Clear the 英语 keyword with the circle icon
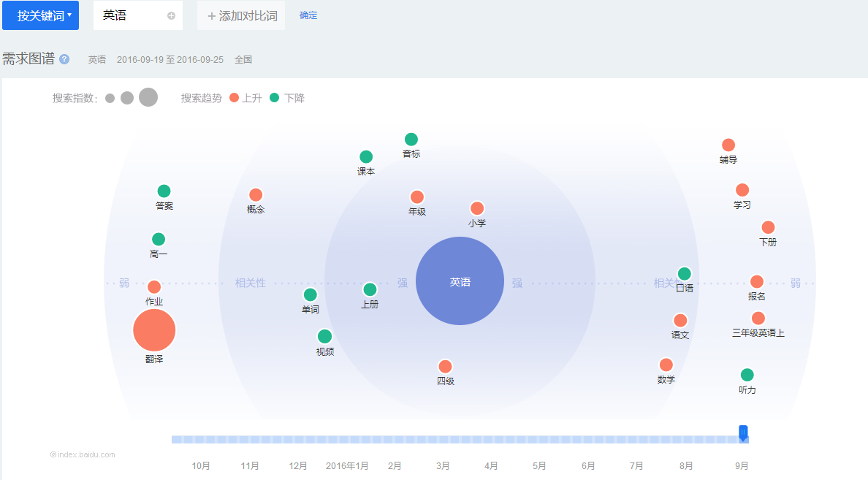The height and width of the screenshot is (480, 868). (171, 15)
